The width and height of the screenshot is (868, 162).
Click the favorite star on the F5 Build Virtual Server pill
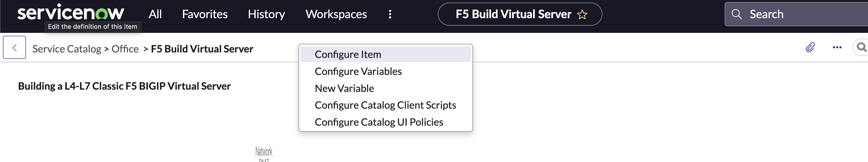(582, 14)
